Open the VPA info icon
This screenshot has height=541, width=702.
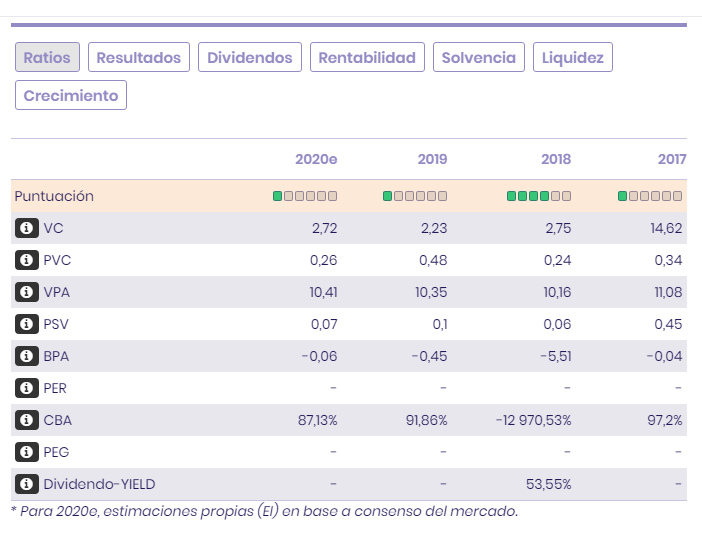point(26,292)
